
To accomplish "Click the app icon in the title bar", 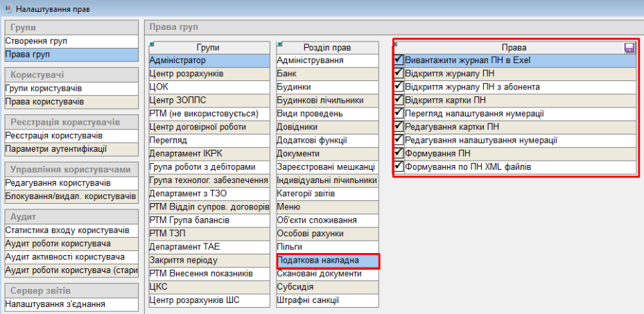I will pyautogui.click(x=8, y=9).
